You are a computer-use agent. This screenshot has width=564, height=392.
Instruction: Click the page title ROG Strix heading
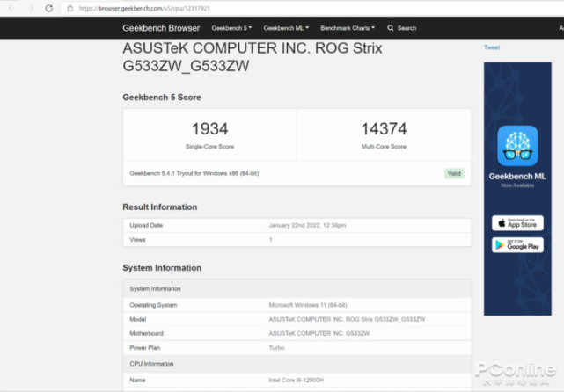pos(253,56)
